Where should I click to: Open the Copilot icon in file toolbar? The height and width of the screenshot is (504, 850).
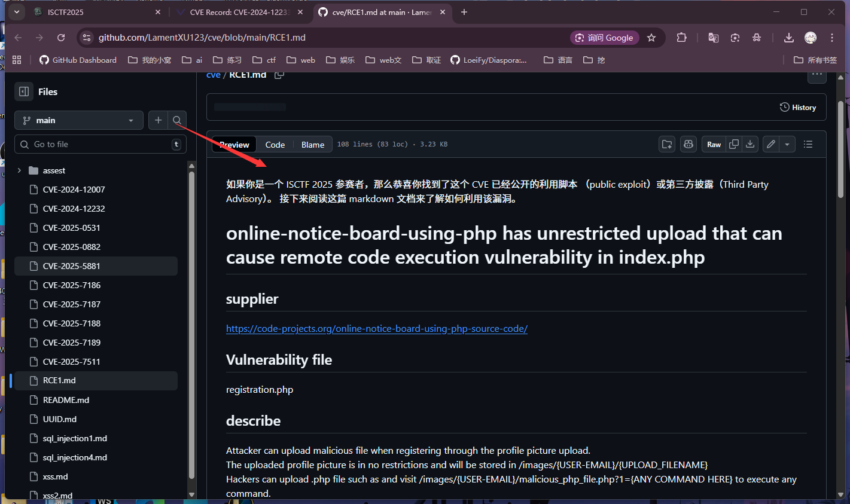pyautogui.click(x=688, y=144)
